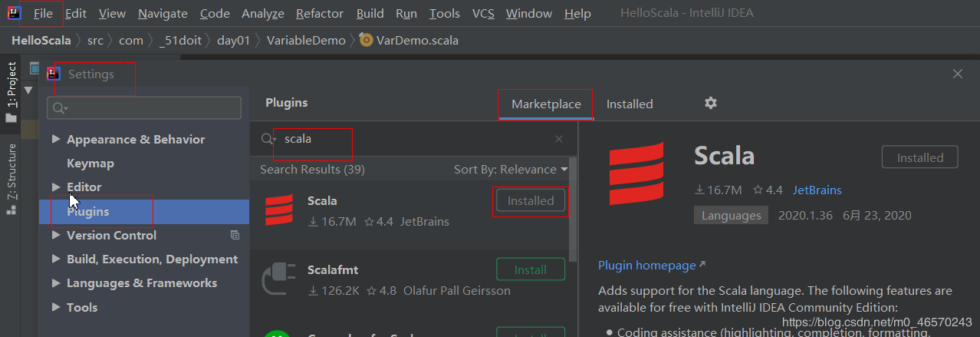Switch to the Marketplace tab

tap(546, 104)
